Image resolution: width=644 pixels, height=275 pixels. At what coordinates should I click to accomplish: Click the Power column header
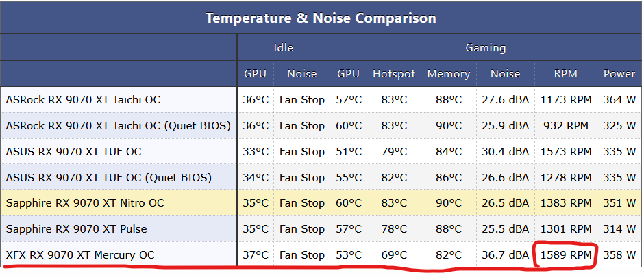pos(619,74)
